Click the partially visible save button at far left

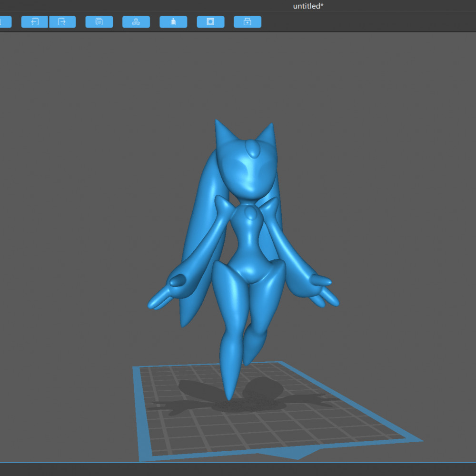tap(5, 22)
